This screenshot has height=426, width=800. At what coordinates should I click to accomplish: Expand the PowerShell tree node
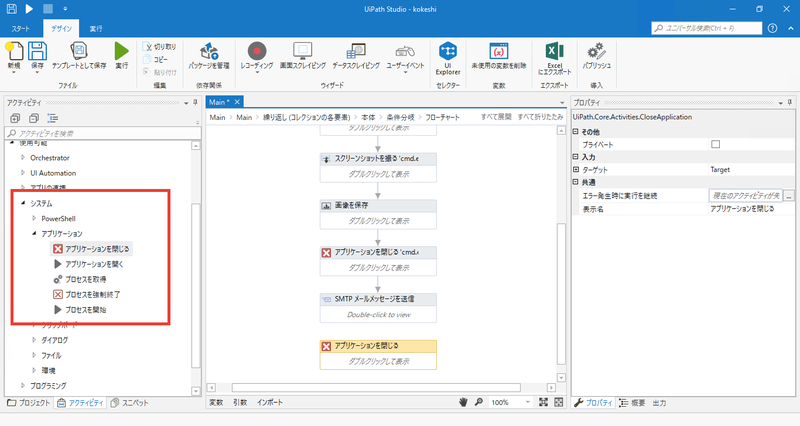coord(34,218)
